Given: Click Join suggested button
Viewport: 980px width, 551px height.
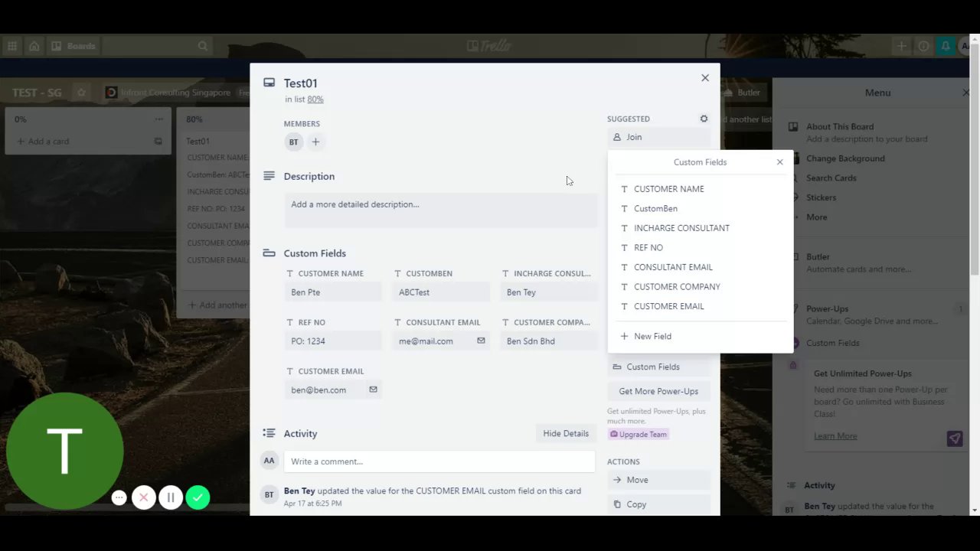Looking at the screenshot, I should [658, 137].
